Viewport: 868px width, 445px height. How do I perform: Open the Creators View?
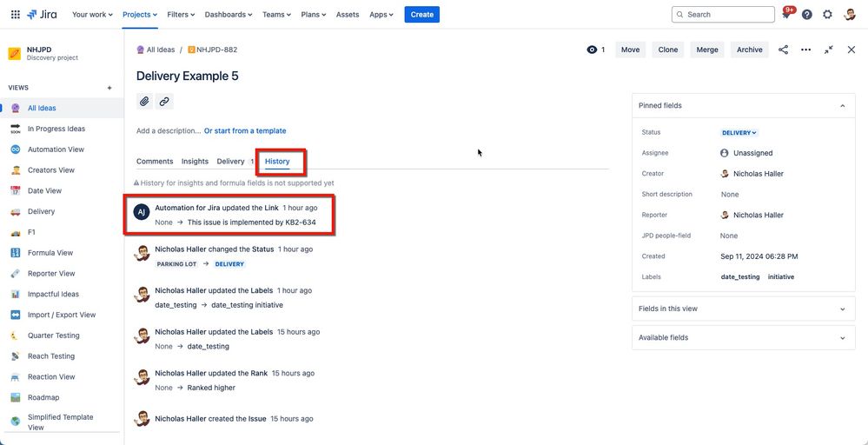[51, 170]
